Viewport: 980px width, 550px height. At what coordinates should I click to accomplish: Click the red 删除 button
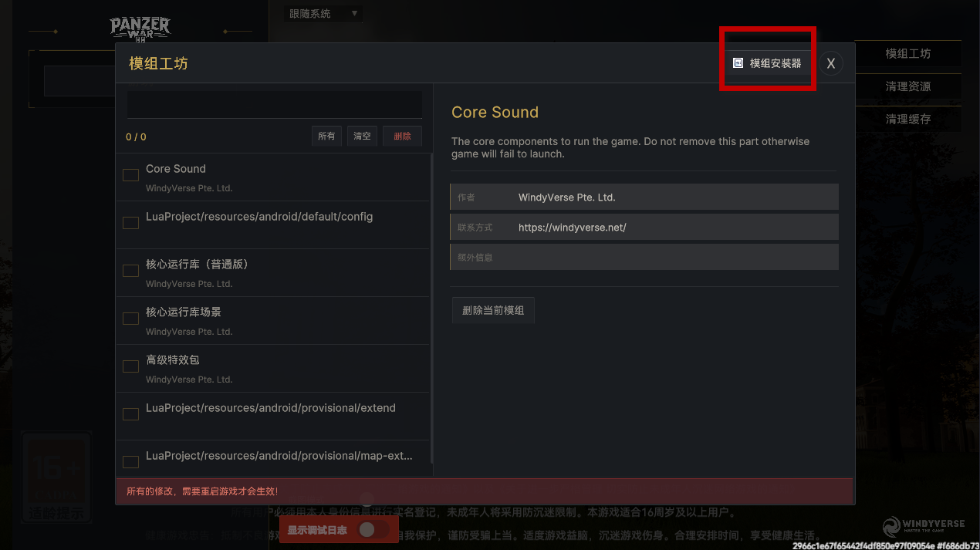(402, 137)
